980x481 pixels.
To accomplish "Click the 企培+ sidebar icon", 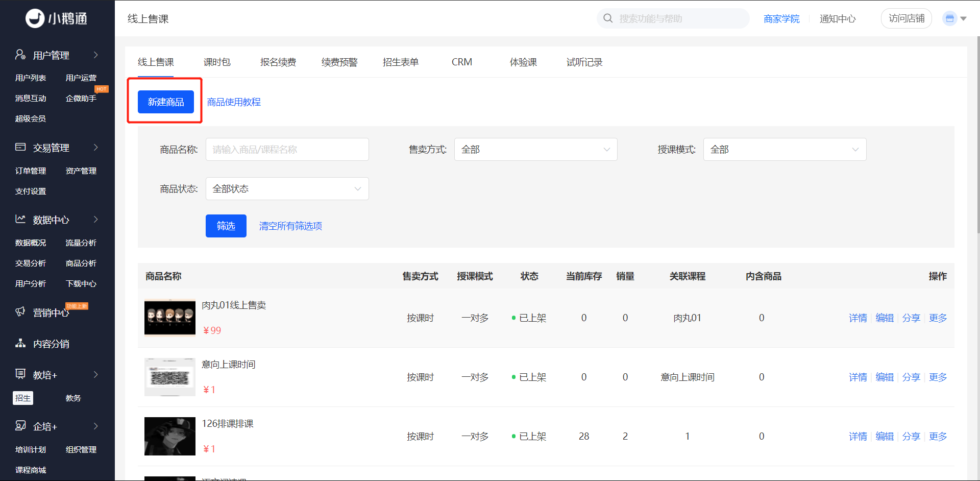I will coord(20,426).
